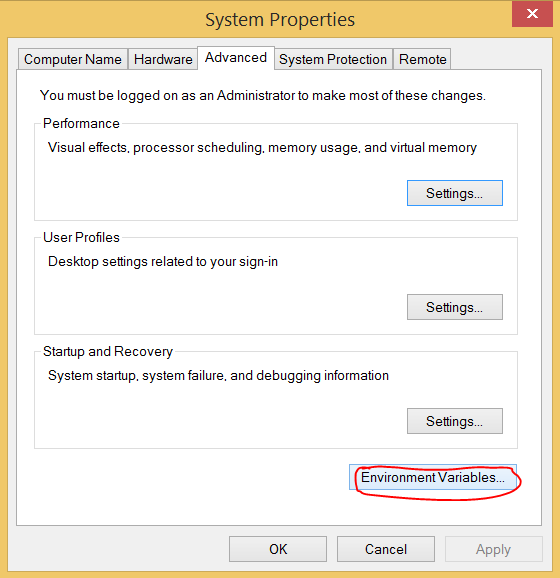Viewport: 560px width, 578px height.
Task: Click the system startup description text
Action: [218, 376]
